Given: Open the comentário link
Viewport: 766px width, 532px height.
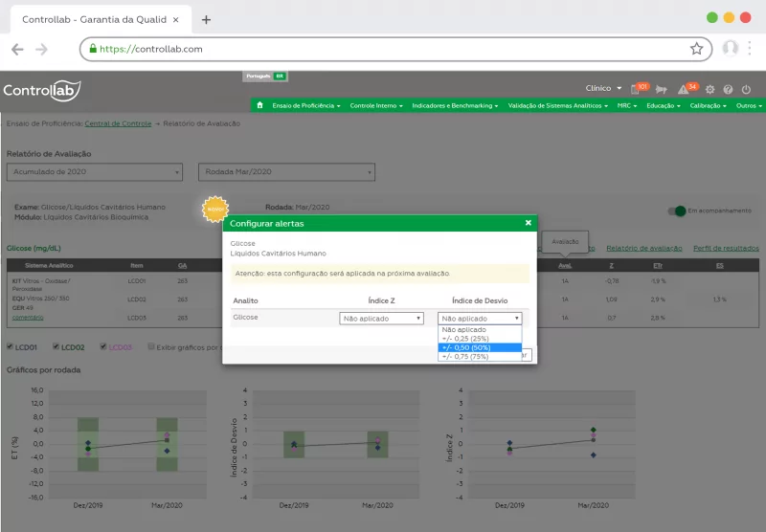Looking at the screenshot, I should (x=28, y=318).
